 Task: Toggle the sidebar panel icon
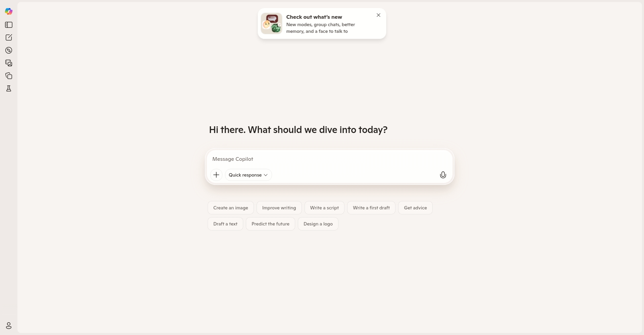(9, 25)
